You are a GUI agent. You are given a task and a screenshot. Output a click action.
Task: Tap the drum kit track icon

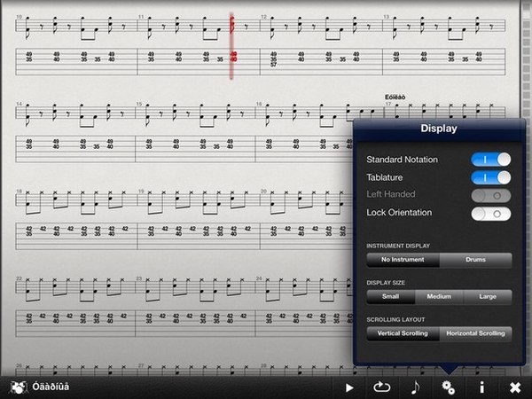tap(19, 387)
